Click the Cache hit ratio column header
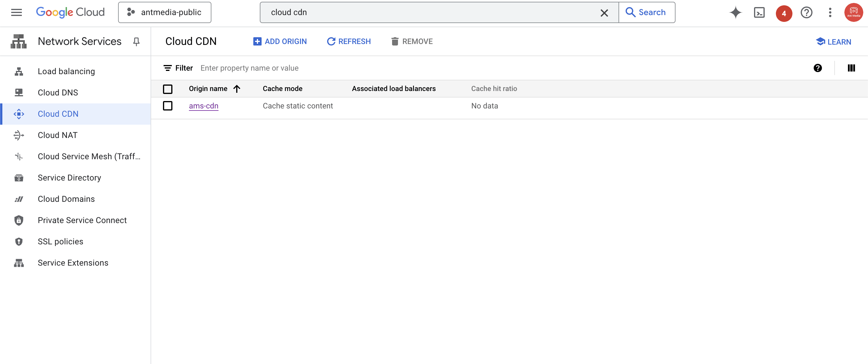 [494, 89]
